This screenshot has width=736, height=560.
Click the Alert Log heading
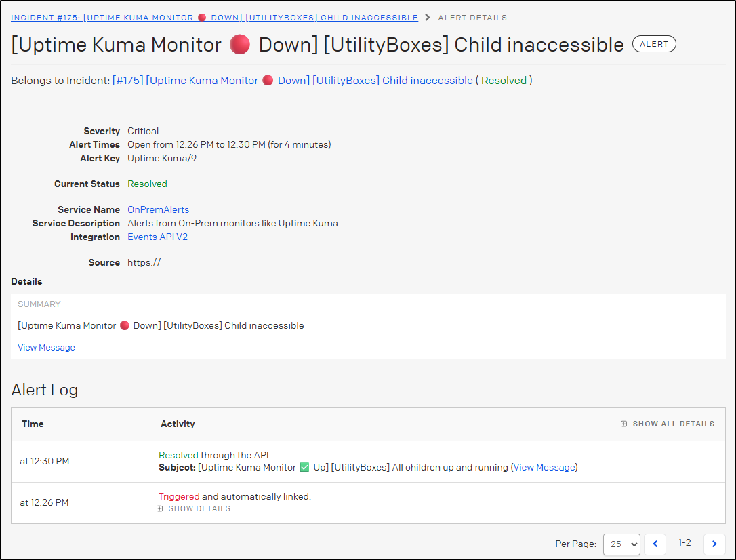pos(45,390)
